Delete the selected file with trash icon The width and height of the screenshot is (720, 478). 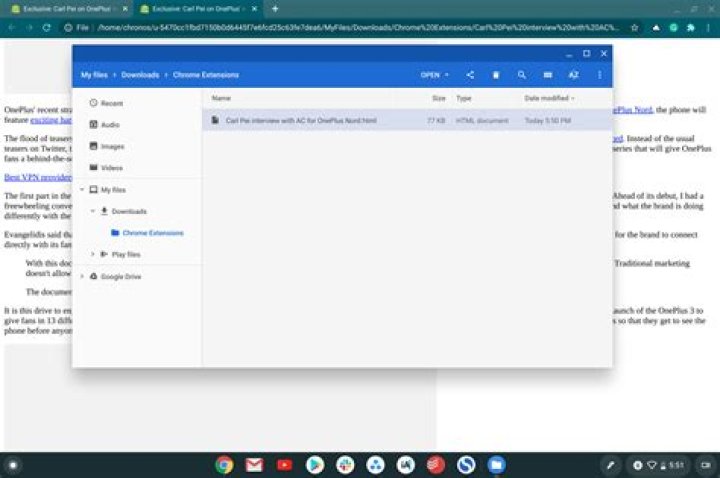coord(496,75)
